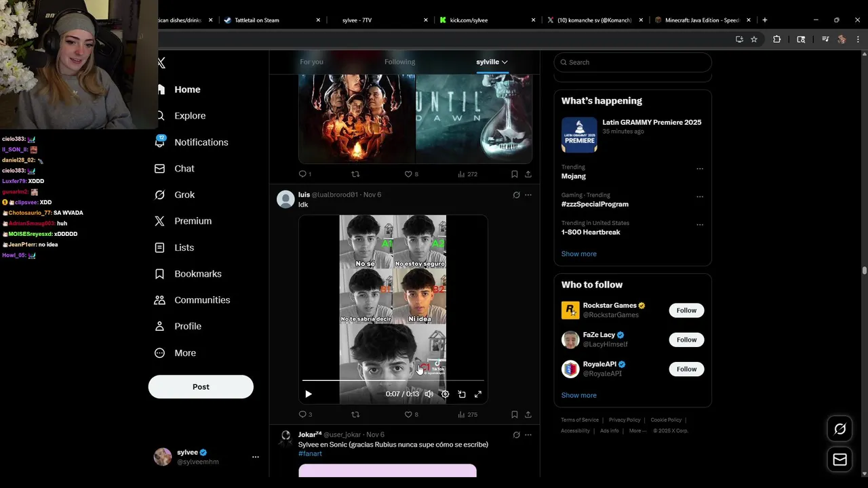View analytics for post with 272 views
Image resolution: width=868 pixels, height=488 pixels.
coord(467,174)
